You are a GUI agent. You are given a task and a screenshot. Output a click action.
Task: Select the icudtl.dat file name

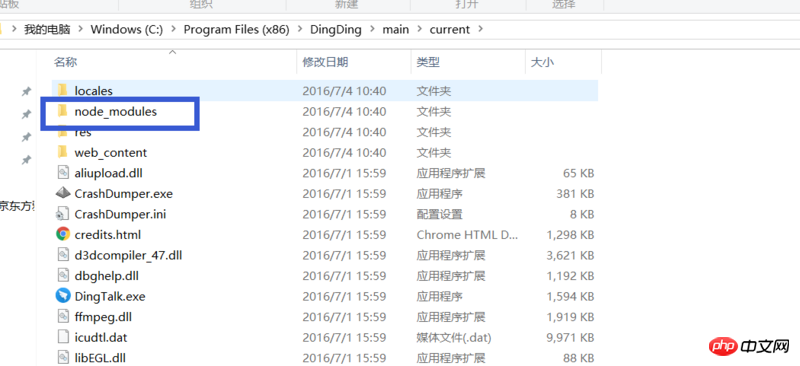(x=101, y=337)
